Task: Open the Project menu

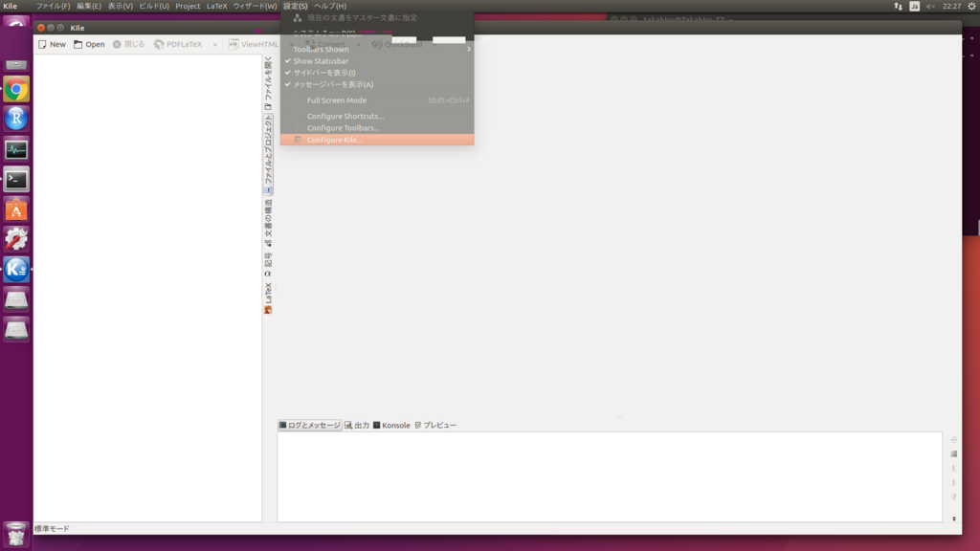Action: [188, 6]
